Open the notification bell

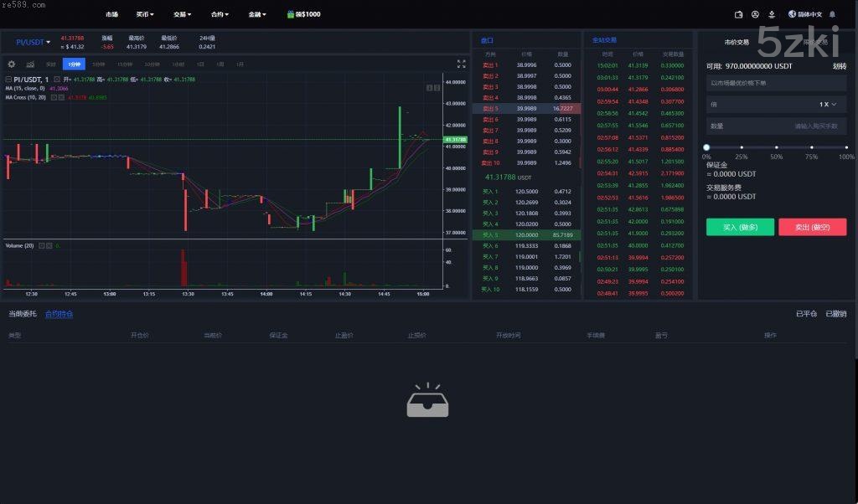[834, 14]
